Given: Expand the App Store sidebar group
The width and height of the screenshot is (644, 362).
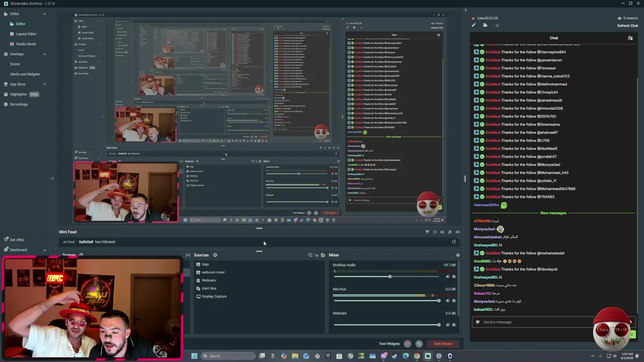Looking at the screenshot, I should [44, 84].
